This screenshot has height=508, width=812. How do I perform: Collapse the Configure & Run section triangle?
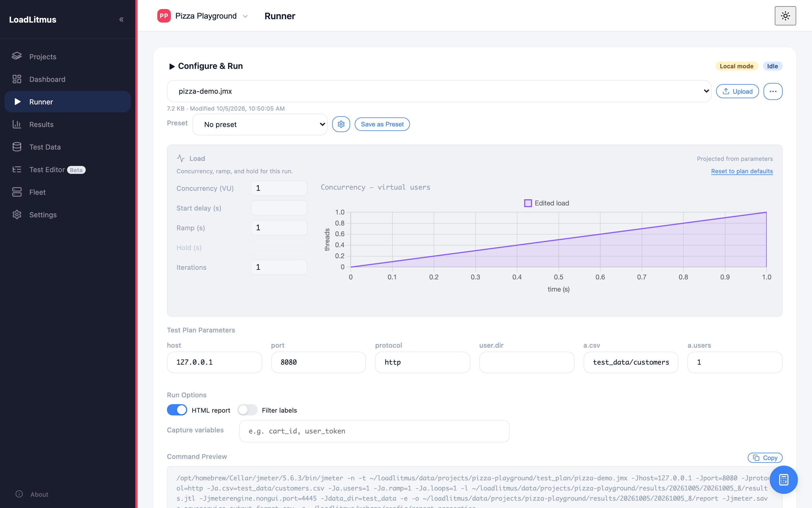(172, 66)
